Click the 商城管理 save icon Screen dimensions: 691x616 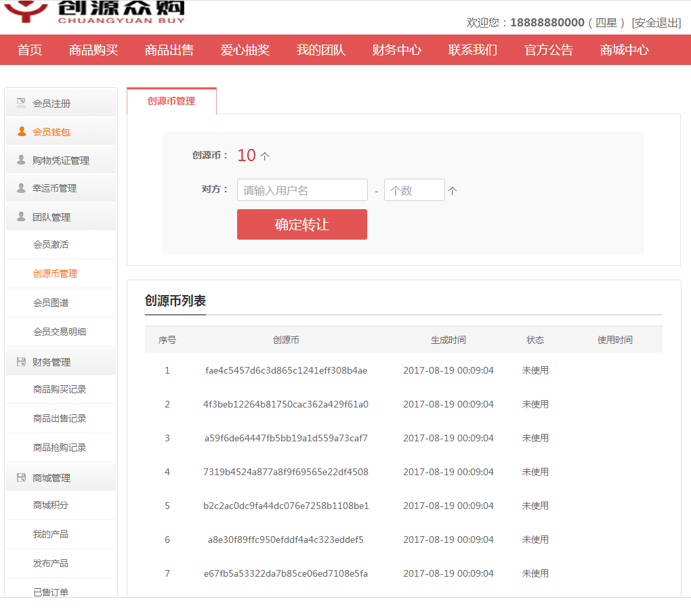pos(22,478)
